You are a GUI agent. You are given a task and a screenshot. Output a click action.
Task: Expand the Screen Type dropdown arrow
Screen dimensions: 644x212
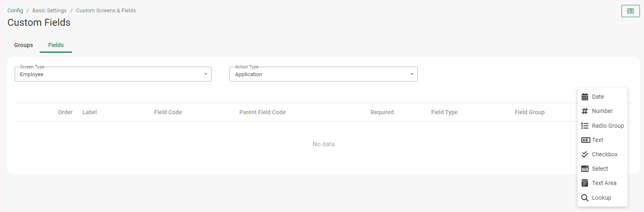point(206,74)
